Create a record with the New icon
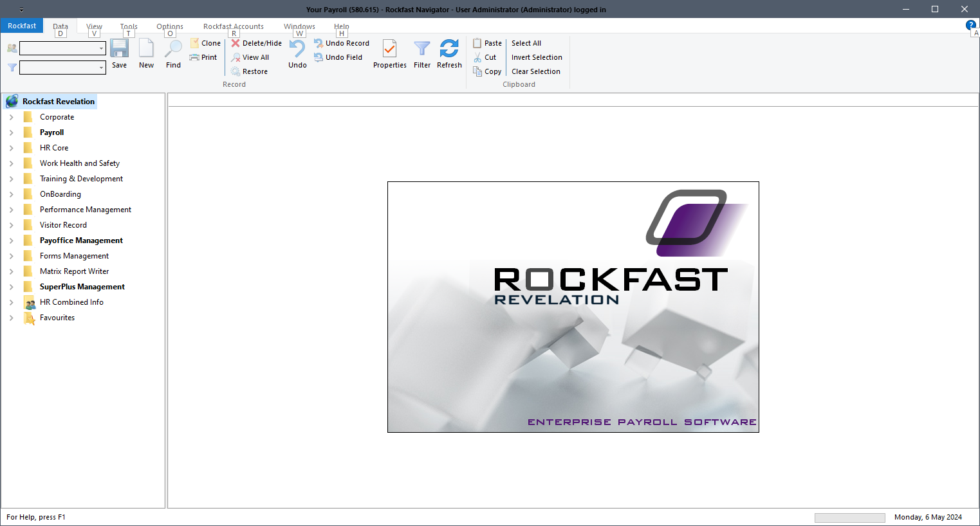This screenshot has width=980, height=526. [x=146, y=53]
